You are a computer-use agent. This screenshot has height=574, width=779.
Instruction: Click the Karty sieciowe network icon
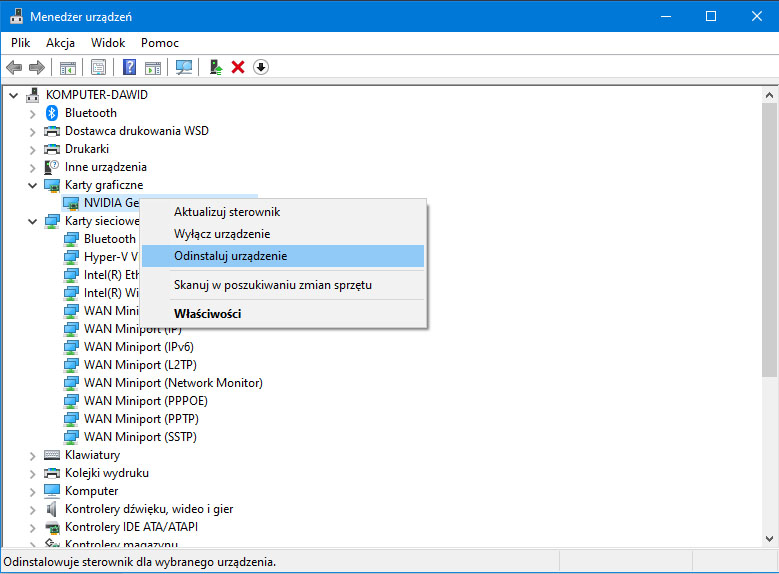point(52,221)
